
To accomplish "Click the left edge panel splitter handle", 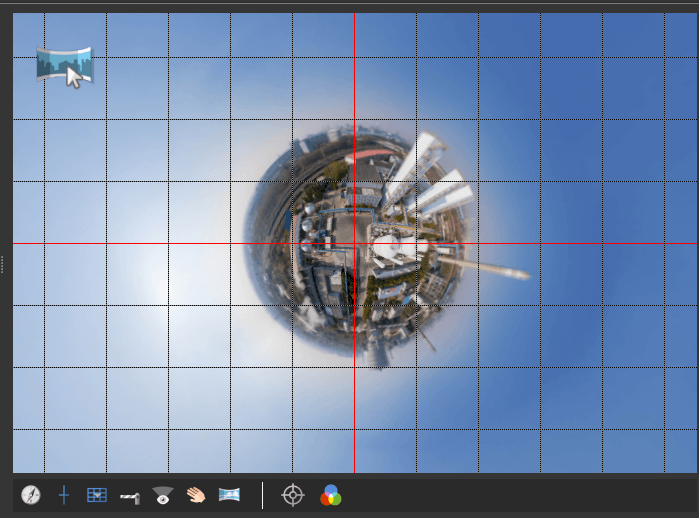I will (x=3, y=265).
